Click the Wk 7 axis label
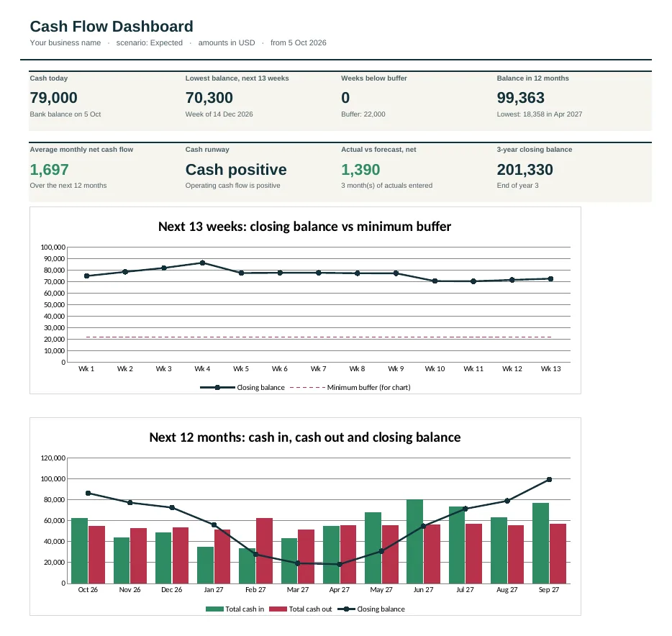 pyautogui.click(x=319, y=369)
